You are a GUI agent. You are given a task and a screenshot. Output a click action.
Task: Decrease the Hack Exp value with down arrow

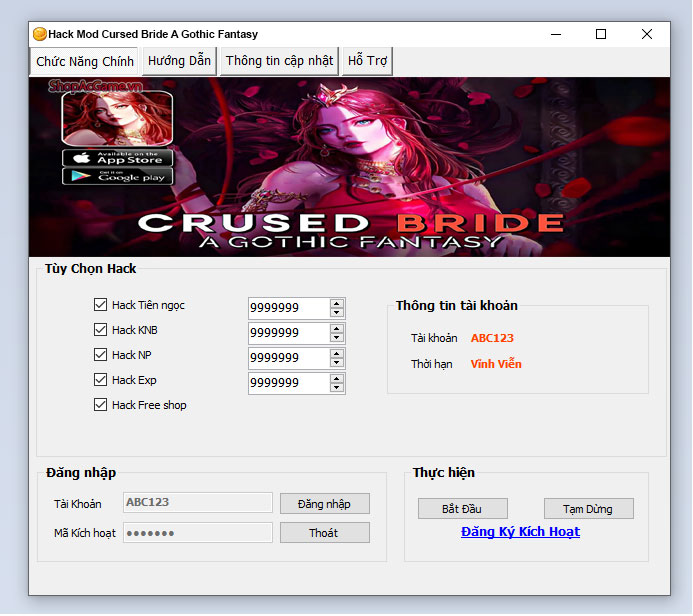click(x=337, y=388)
